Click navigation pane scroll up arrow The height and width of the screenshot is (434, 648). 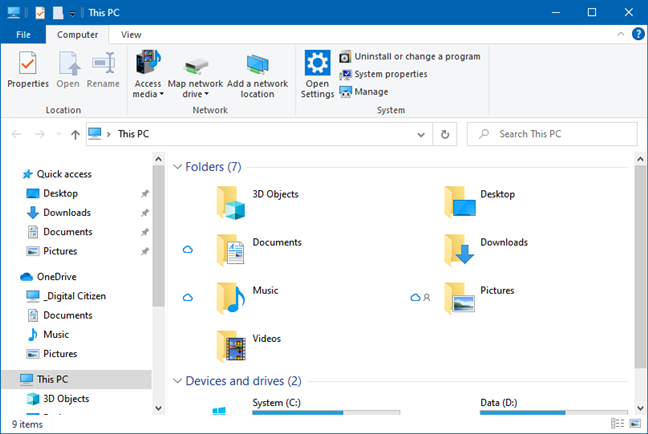pos(158,159)
